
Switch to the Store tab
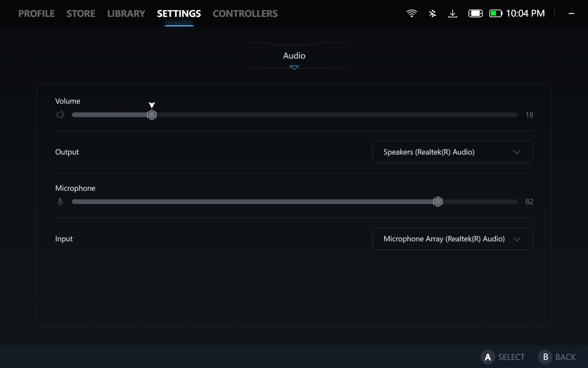pyautogui.click(x=81, y=13)
